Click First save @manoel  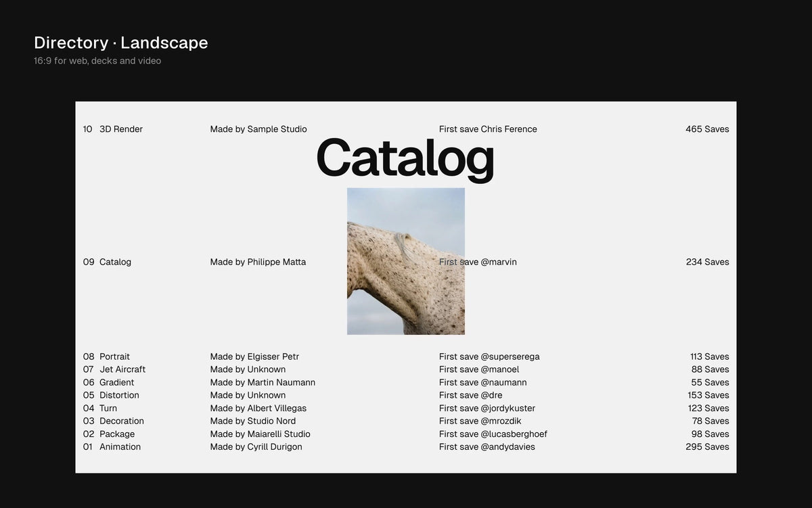[479, 369]
